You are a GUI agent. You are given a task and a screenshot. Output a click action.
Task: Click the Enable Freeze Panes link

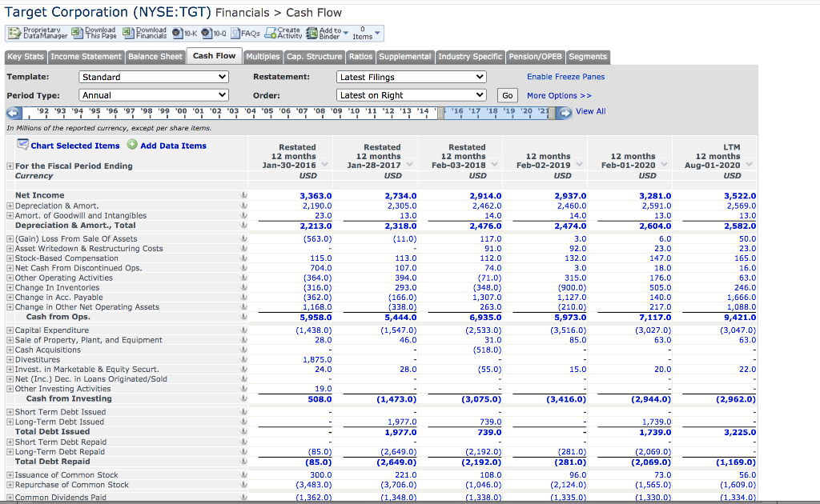tap(565, 76)
